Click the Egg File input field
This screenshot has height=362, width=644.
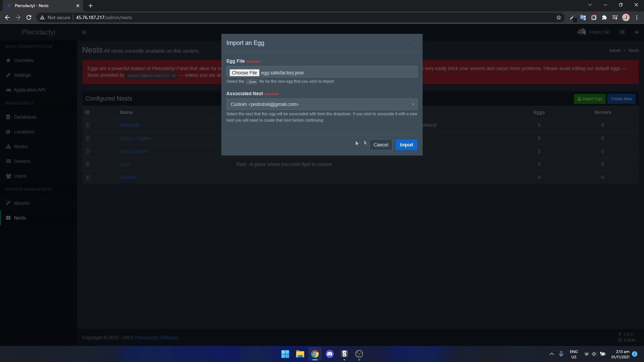pos(322,72)
